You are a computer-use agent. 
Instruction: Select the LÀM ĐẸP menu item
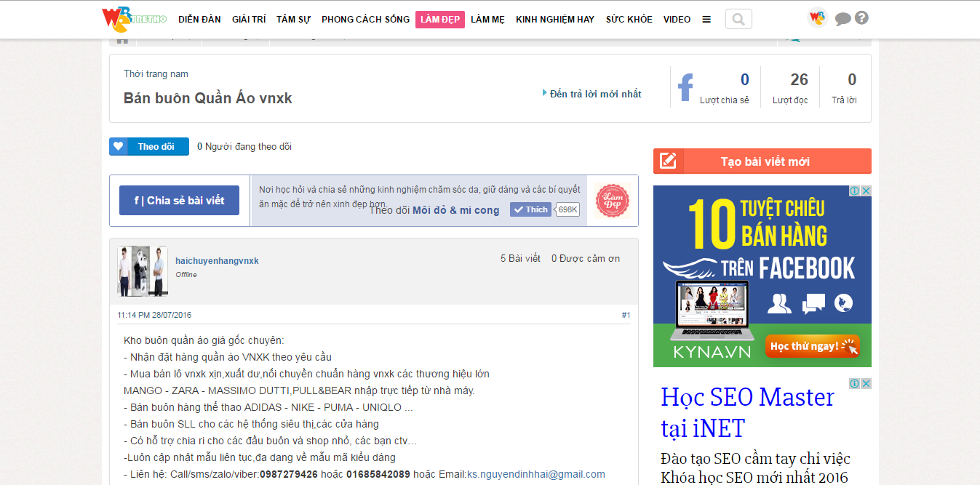coord(439,20)
